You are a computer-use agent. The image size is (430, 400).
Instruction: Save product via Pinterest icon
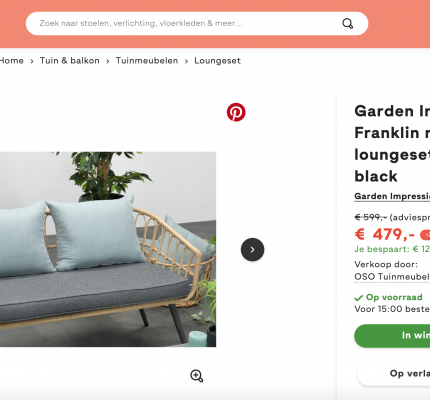(236, 112)
